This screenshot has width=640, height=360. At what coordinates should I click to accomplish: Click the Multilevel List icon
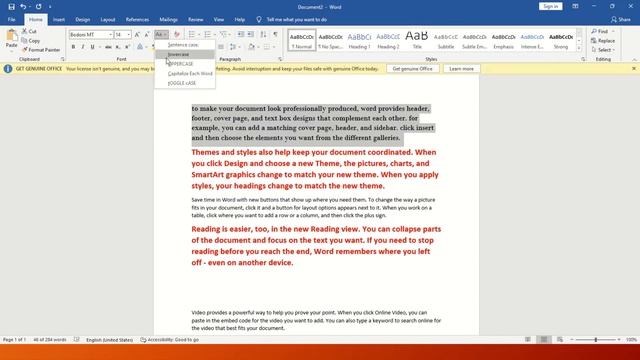(223, 35)
